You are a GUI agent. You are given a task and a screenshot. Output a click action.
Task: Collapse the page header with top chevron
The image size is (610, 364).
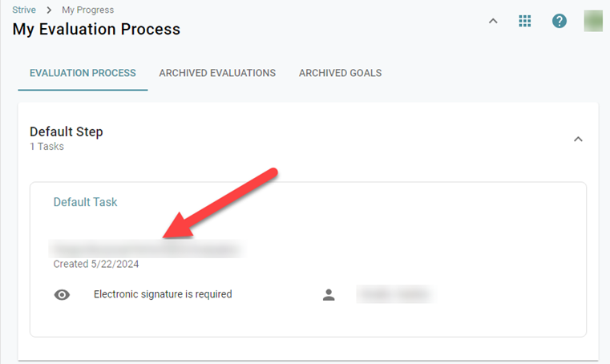click(x=493, y=21)
